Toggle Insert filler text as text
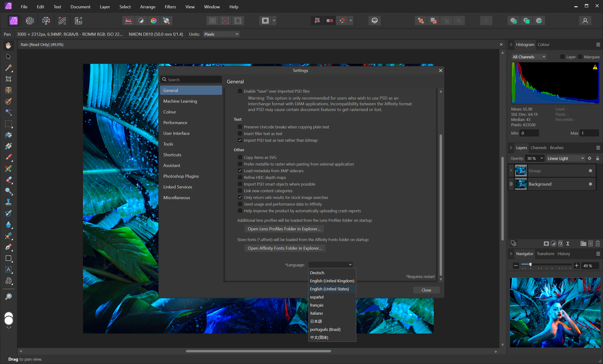 point(240,133)
